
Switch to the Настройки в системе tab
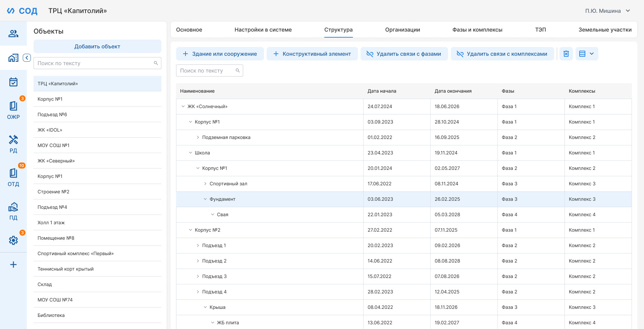pos(263,30)
